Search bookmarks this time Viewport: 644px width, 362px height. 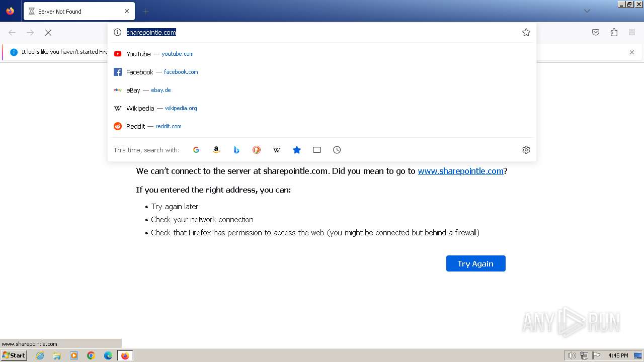(297, 150)
